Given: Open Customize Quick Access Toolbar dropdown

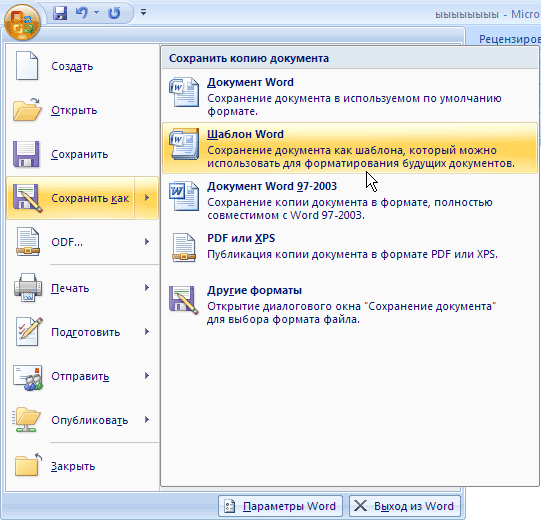Looking at the screenshot, I should tap(144, 13).
